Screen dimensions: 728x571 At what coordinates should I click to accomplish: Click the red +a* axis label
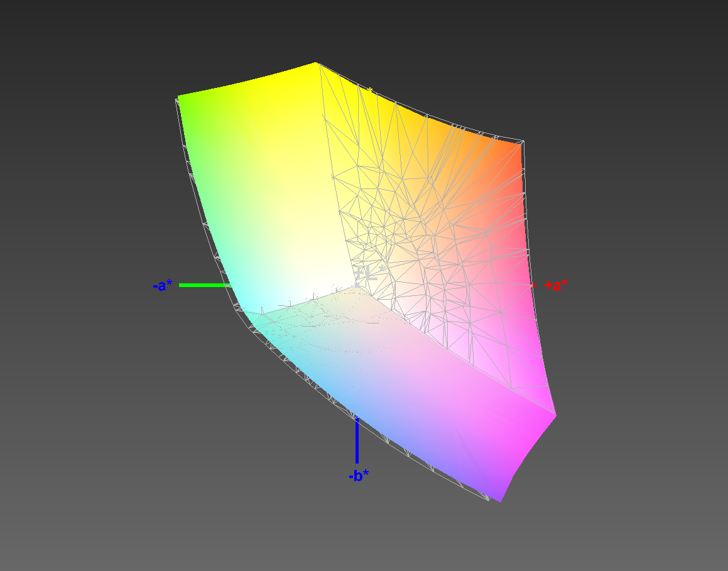pyautogui.click(x=556, y=285)
